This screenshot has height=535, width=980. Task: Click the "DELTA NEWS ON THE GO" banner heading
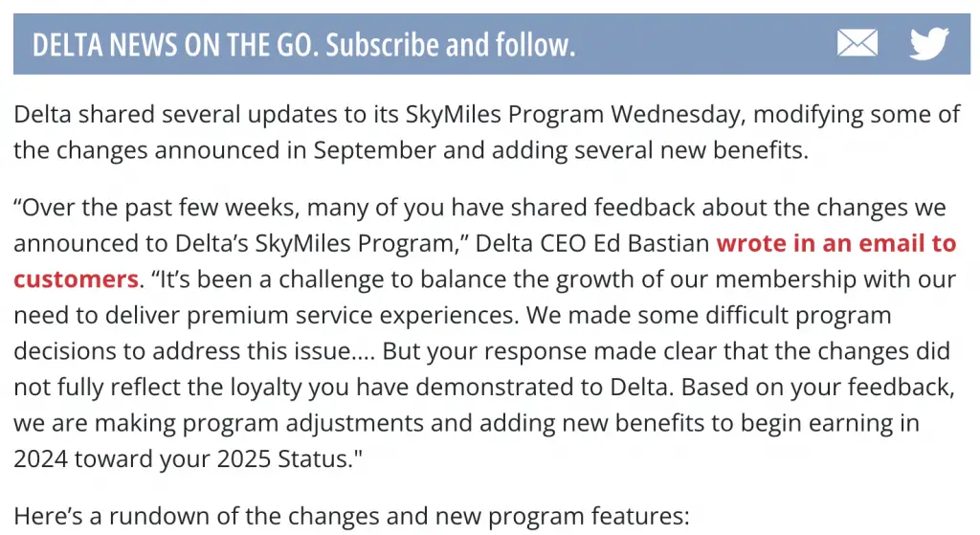(171, 44)
